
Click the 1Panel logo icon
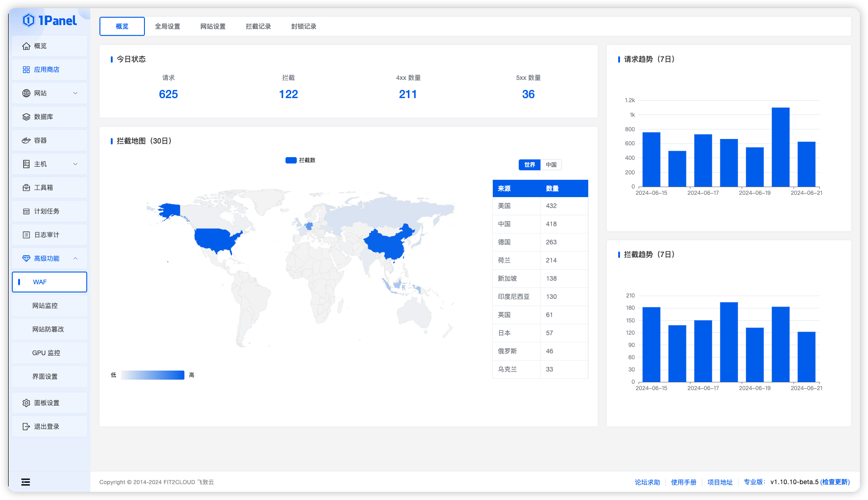(29, 20)
